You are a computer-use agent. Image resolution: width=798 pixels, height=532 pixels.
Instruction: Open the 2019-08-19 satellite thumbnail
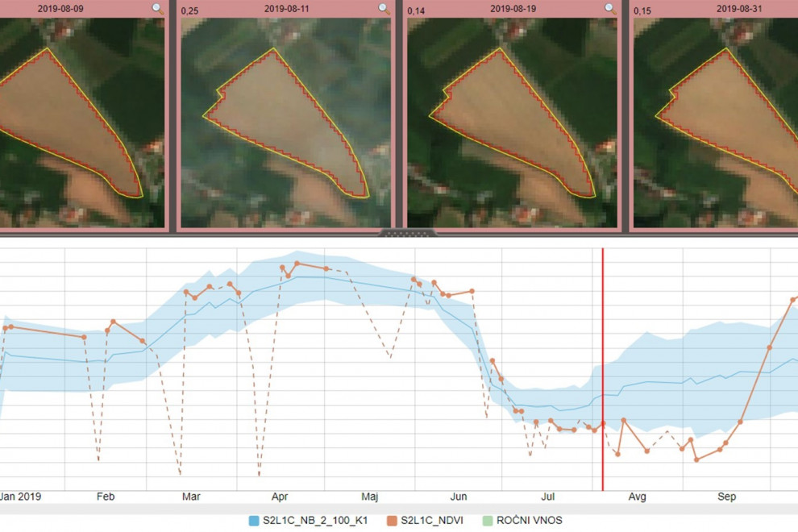point(512,123)
